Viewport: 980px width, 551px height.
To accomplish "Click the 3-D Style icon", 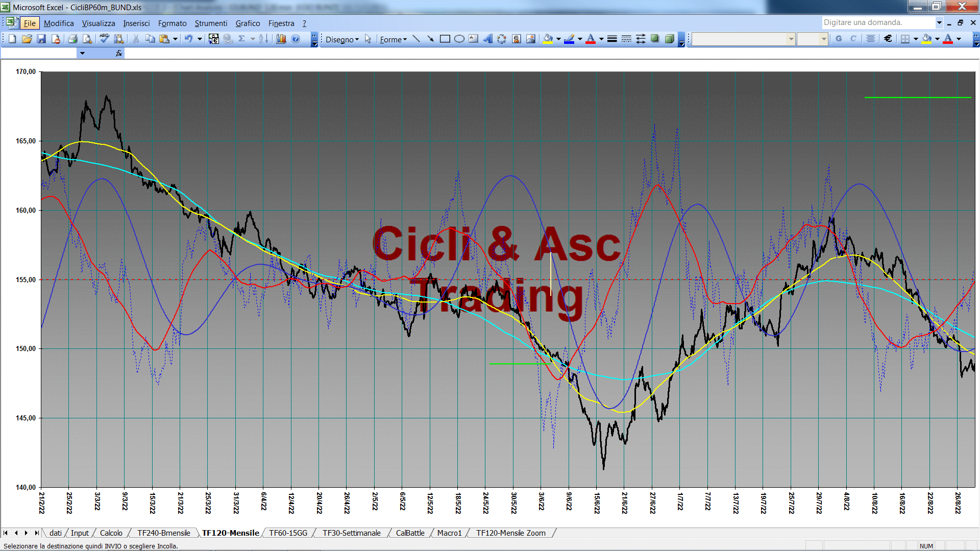I will pyautogui.click(x=669, y=39).
